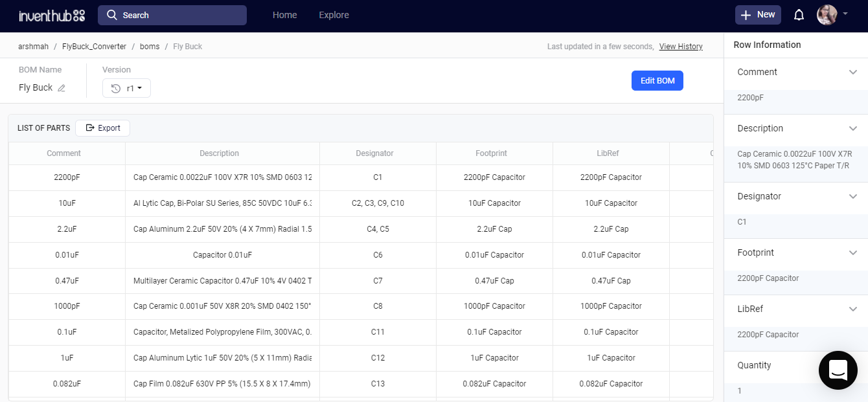Click LibRef cell '0.082uF Capacitor'

611,384
